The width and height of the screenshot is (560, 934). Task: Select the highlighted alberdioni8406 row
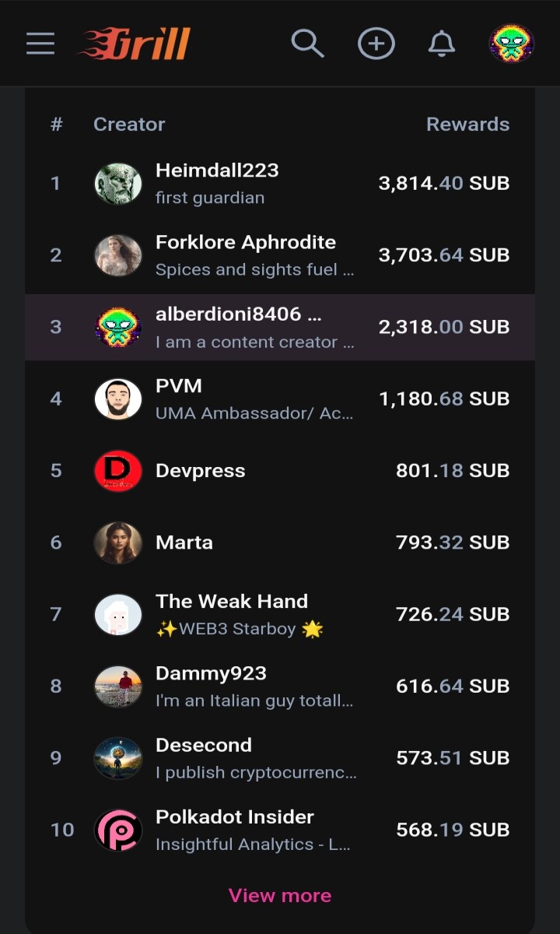point(280,327)
